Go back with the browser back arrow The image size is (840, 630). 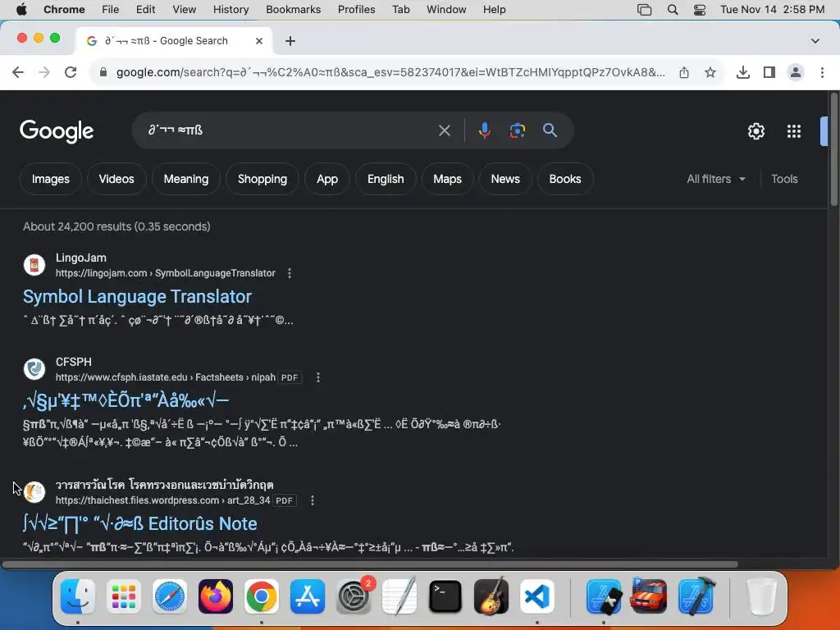click(x=18, y=72)
